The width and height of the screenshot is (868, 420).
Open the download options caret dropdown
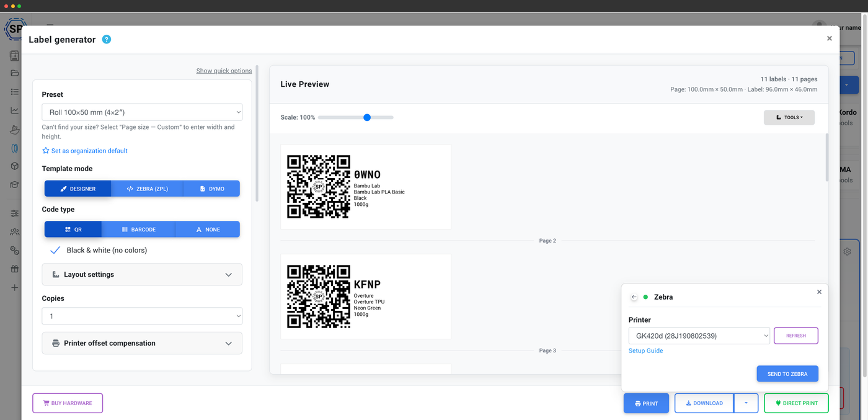pos(746,403)
